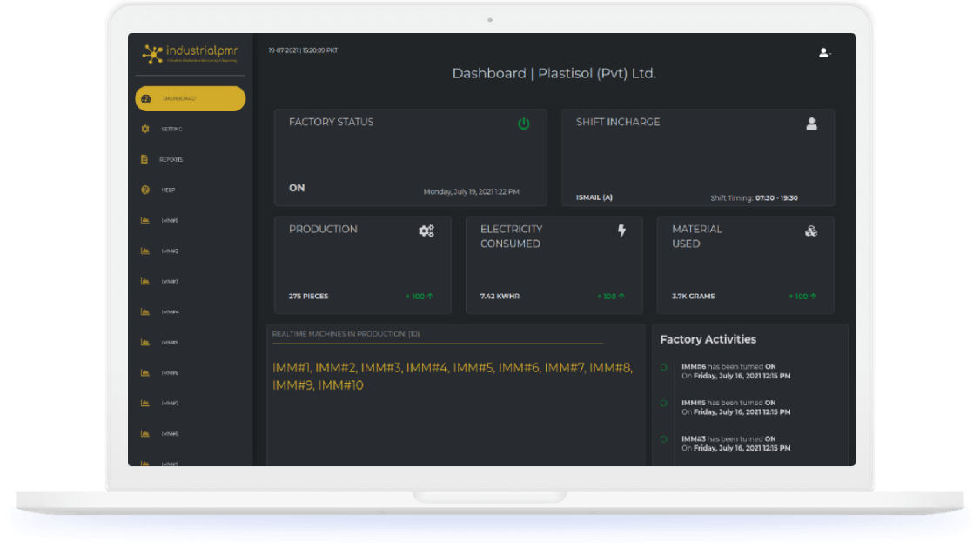
Task: Click the chart icon beside IMM#5 in sidebar
Action: click(145, 343)
